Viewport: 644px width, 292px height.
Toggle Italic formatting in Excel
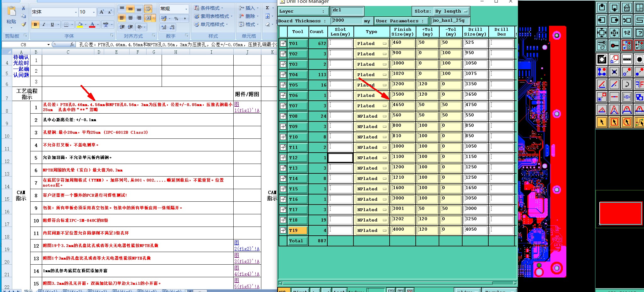[x=44, y=25]
